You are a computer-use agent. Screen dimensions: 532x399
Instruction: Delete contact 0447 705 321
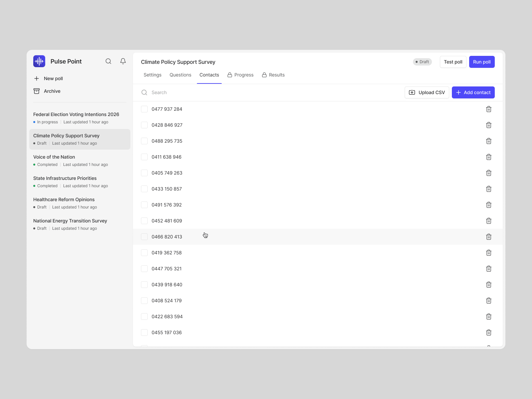(x=489, y=269)
